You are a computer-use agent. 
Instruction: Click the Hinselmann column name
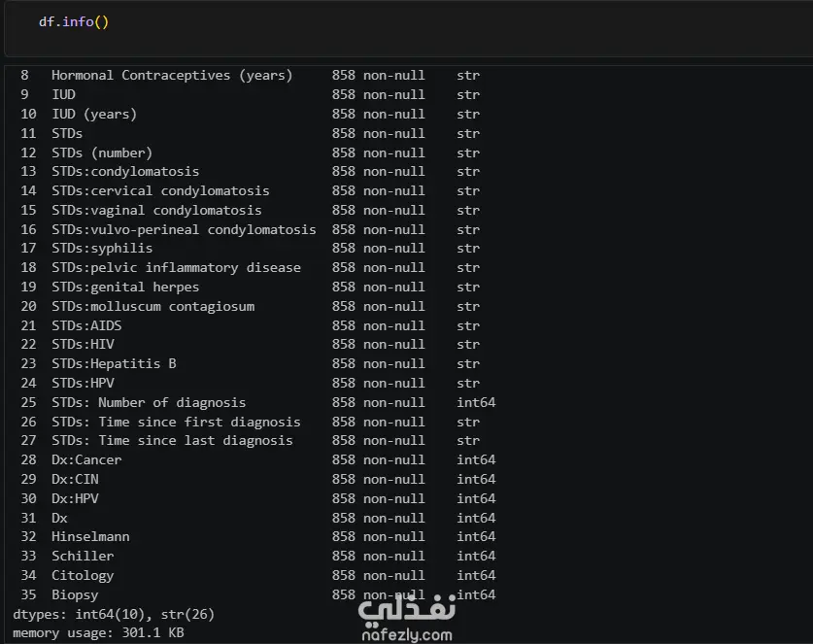[90, 536]
